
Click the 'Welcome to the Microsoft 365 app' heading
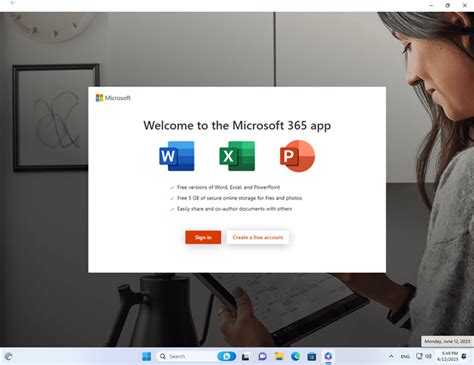click(237, 125)
